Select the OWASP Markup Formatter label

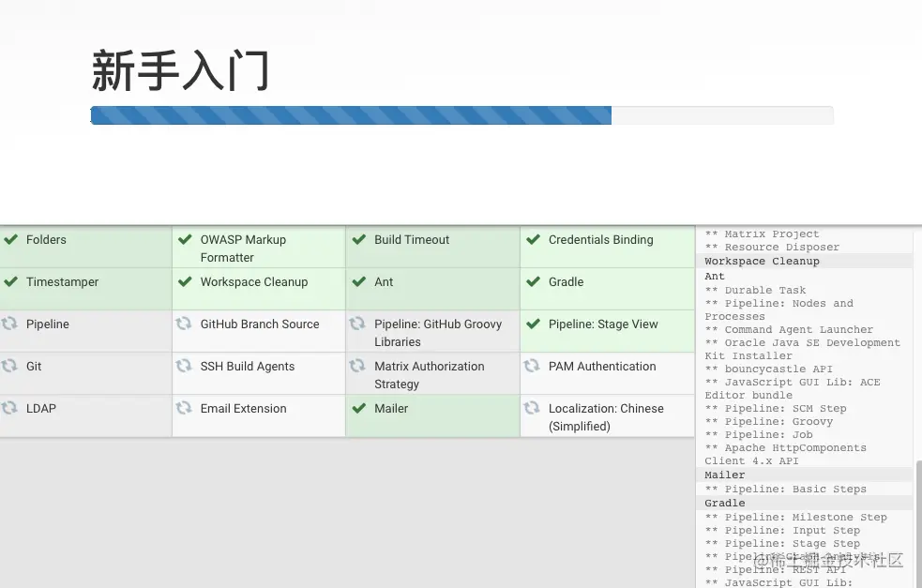coord(244,249)
